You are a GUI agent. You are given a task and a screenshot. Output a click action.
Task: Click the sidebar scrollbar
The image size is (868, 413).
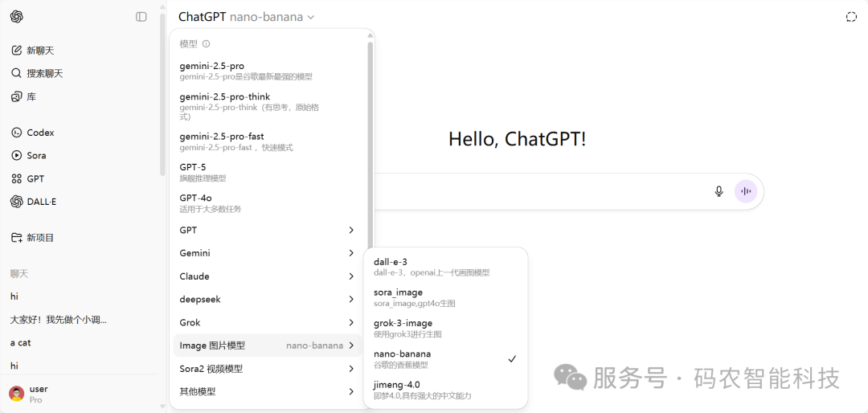coord(162,94)
